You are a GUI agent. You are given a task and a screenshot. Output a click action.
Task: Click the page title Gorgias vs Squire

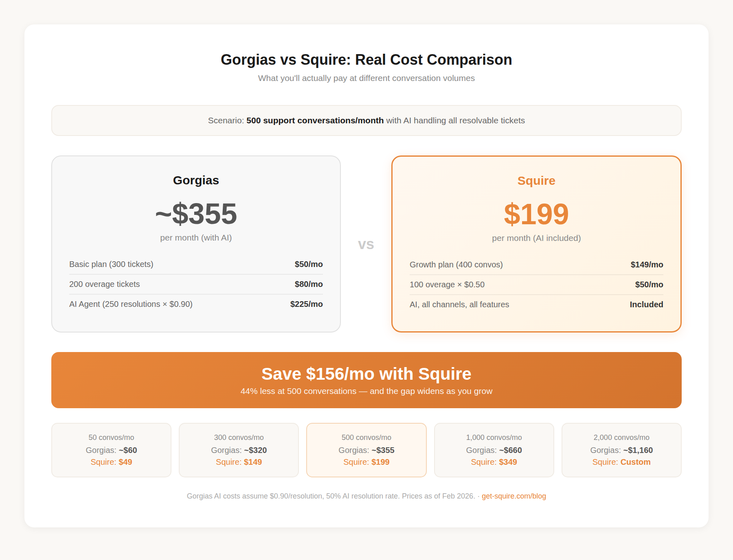tap(366, 59)
